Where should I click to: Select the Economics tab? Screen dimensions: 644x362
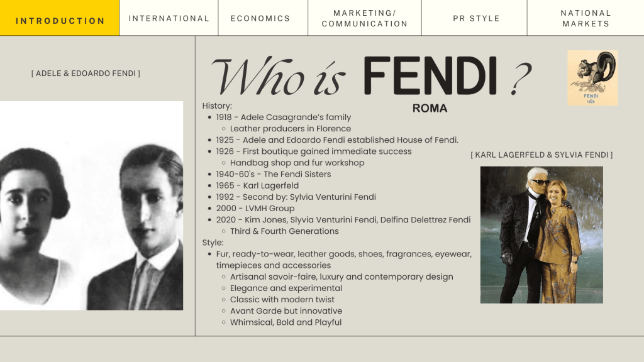260,18
